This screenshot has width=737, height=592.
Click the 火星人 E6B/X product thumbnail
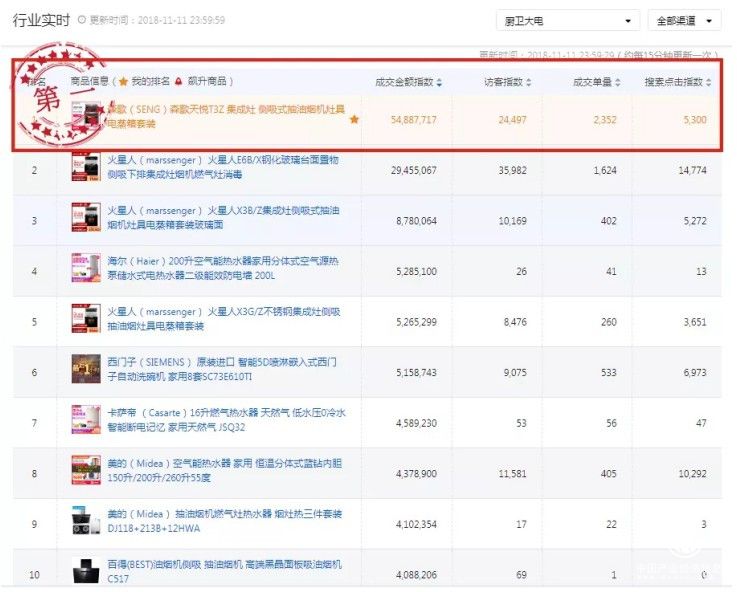pos(84,167)
